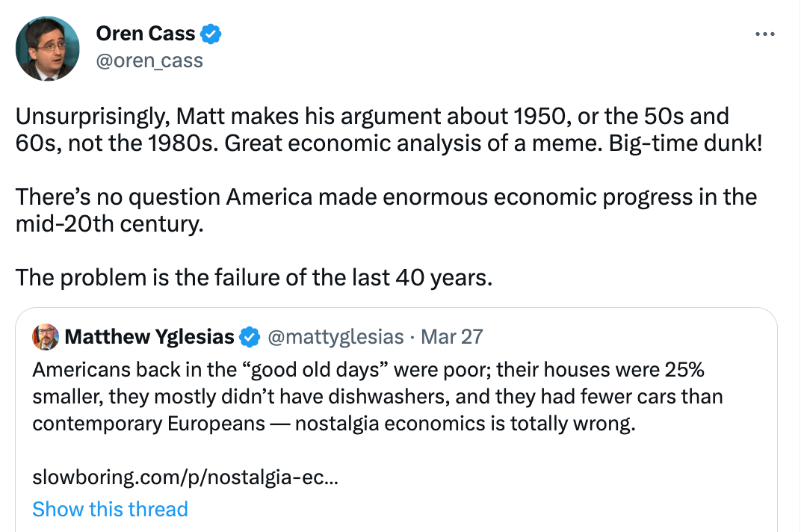Go to the @oren_cass handle
This screenshot has height=532, width=804.
tap(149, 60)
